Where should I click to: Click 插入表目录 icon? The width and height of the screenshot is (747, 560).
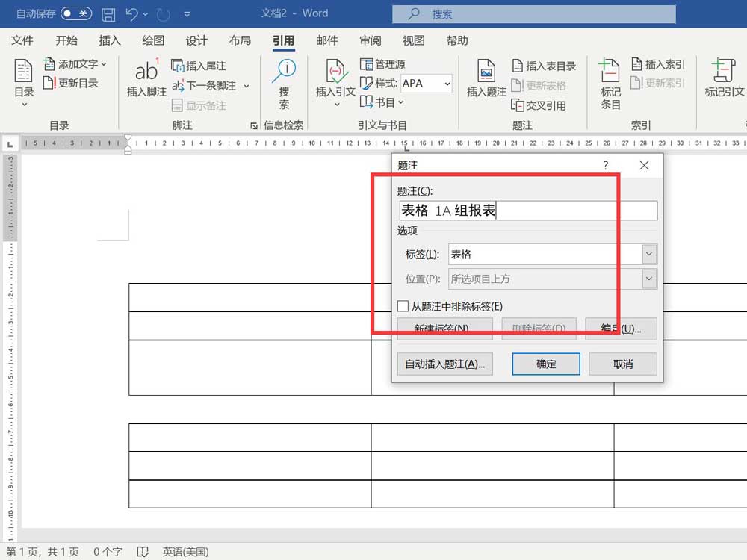[518, 66]
